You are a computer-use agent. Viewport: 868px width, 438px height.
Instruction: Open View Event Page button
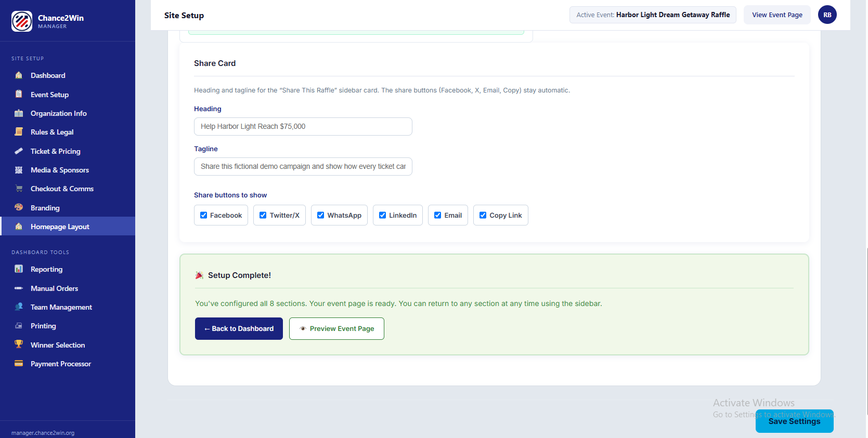777,15
